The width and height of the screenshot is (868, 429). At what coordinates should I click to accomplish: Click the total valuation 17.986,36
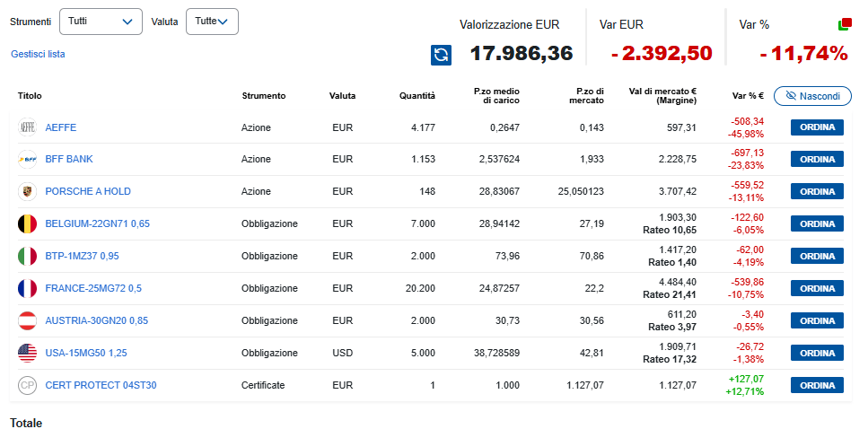(x=521, y=54)
